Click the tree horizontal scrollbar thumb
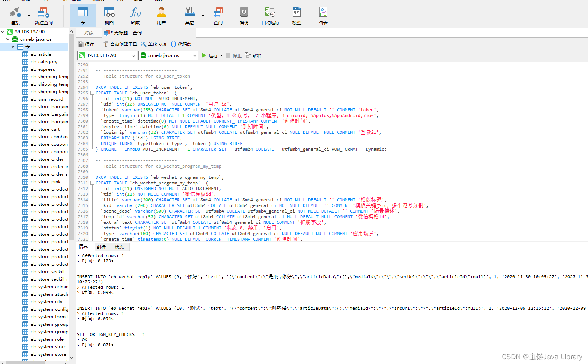The height and width of the screenshot is (364, 588). click(x=26, y=362)
